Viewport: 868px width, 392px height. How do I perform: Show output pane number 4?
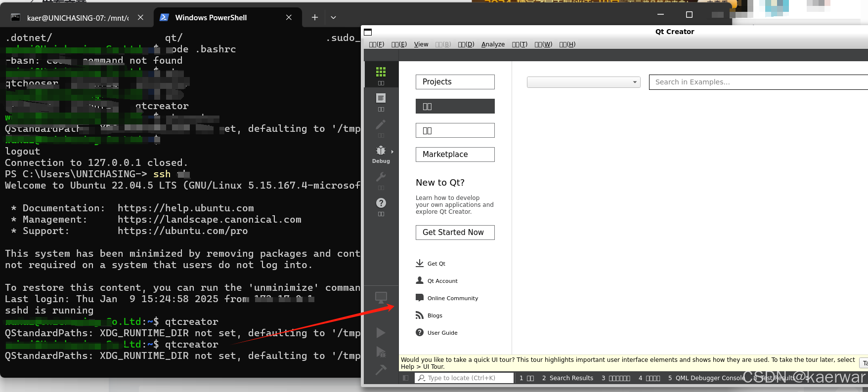(x=650, y=378)
